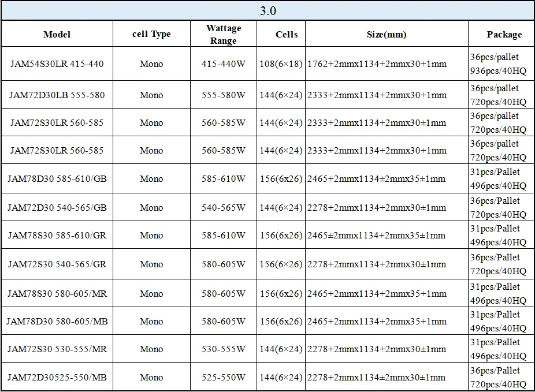Click the 525-550W wattage cell
This screenshot has width=535, height=392.
coord(224,377)
